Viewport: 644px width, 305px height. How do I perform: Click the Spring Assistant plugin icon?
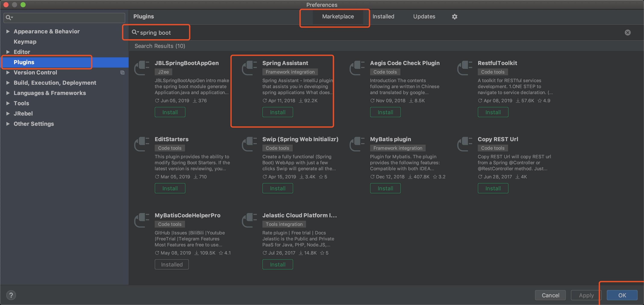click(249, 68)
